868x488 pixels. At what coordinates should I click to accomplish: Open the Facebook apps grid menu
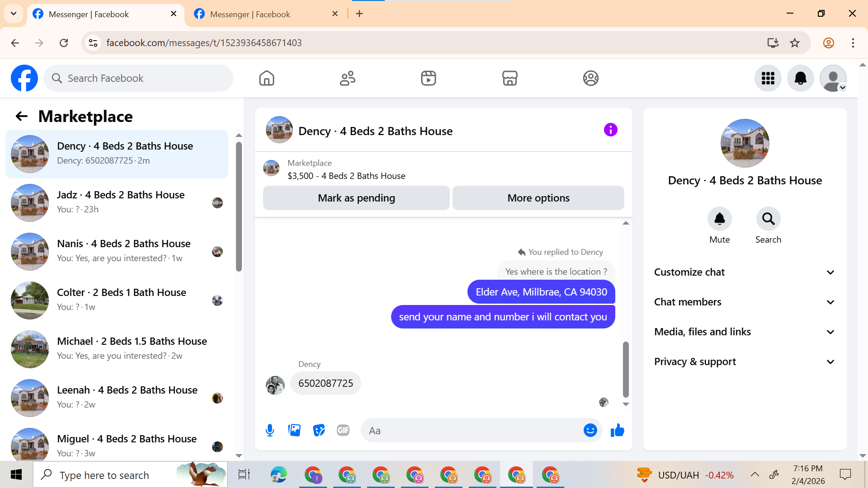click(768, 78)
